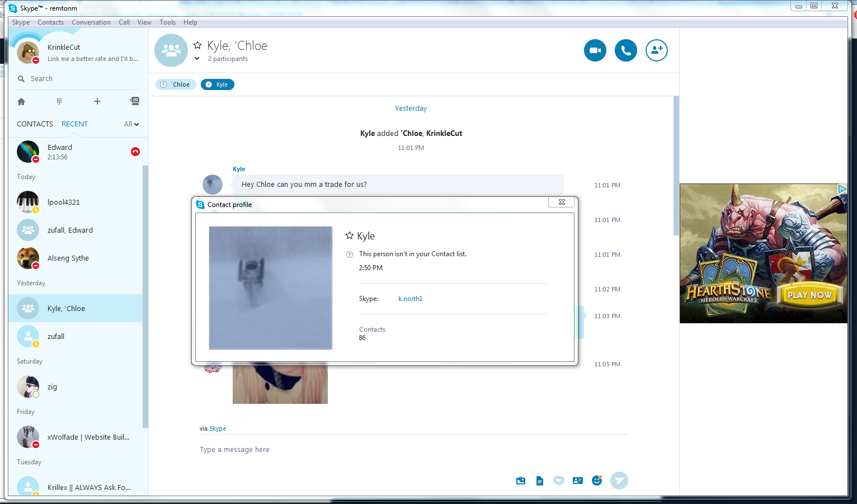857x504 pixels.
Task: Open the Tools menu
Action: click(x=167, y=22)
